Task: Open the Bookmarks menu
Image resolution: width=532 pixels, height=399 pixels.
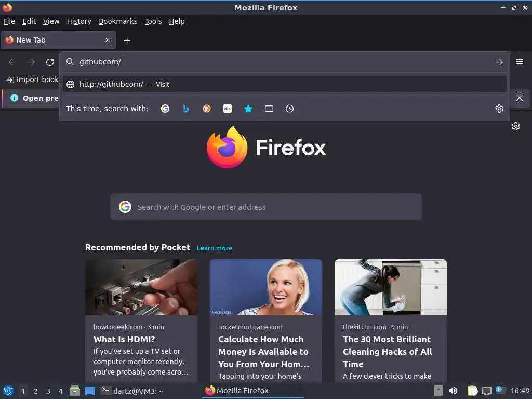Action: point(118,21)
